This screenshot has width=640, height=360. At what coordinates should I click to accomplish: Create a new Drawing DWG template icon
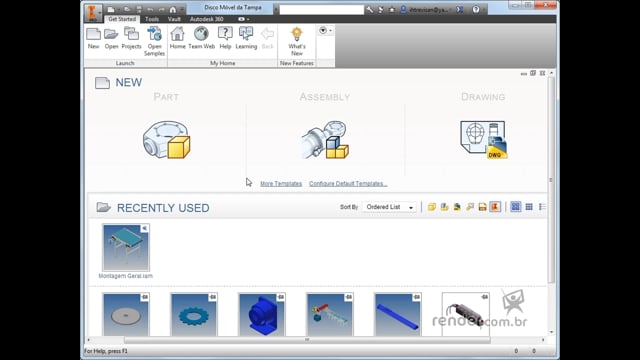pyautogui.click(x=483, y=140)
